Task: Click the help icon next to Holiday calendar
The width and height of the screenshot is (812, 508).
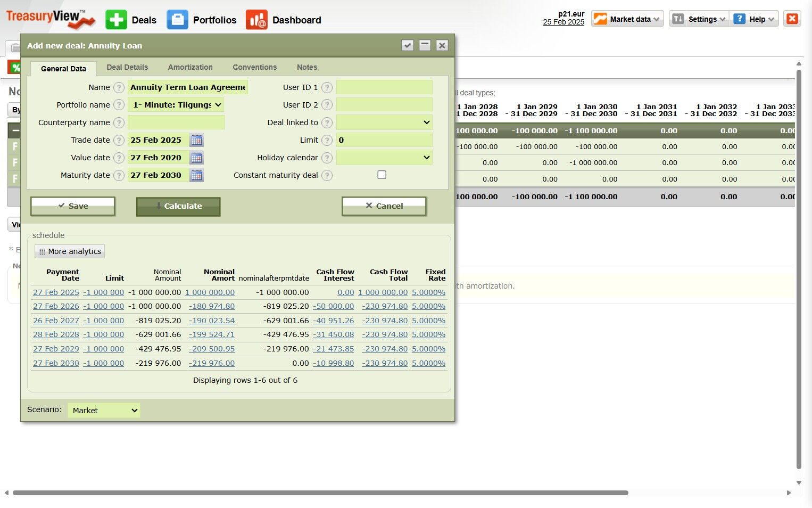Action: click(327, 158)
